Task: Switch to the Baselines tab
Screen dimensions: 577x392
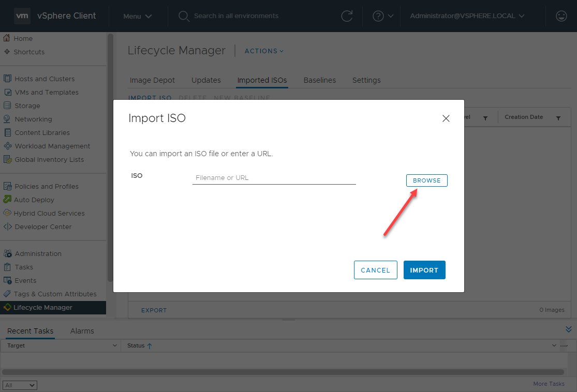Action: click(x=320, y=80)
